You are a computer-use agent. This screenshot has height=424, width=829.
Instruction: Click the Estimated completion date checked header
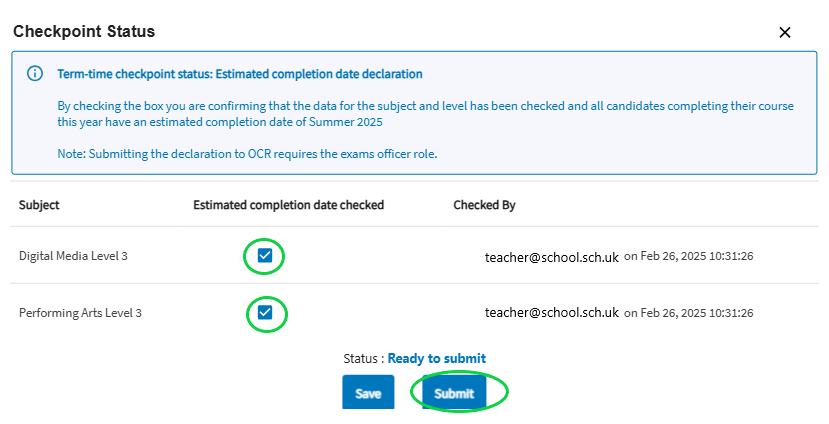pos(289,205)
